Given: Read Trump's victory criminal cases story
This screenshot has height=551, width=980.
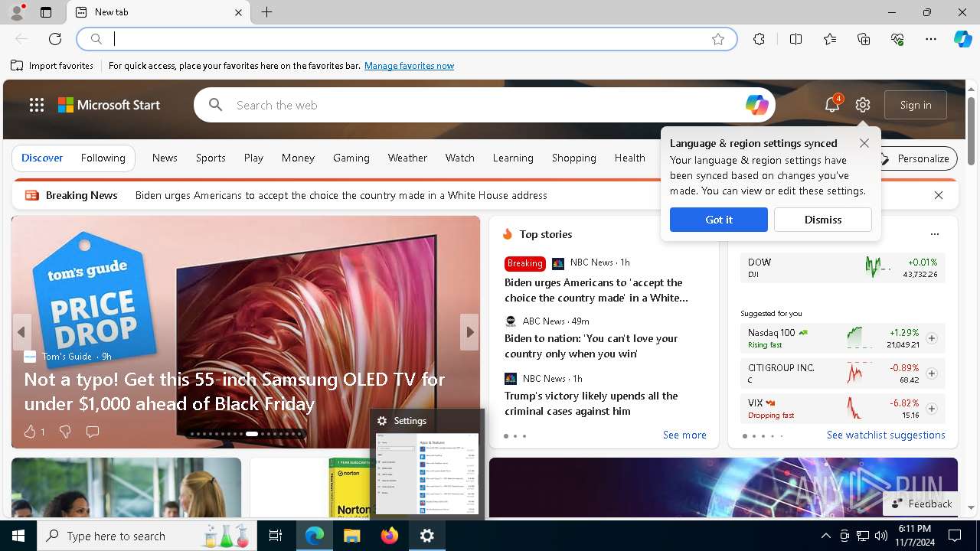Looking at the screenshot, I should click(591, 403).
